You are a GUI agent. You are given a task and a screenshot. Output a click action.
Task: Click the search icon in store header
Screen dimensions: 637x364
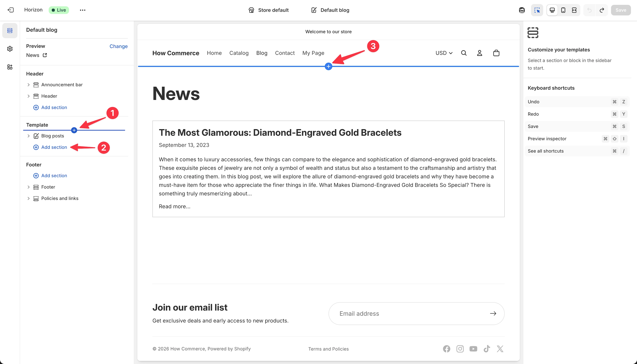[464, 53]
